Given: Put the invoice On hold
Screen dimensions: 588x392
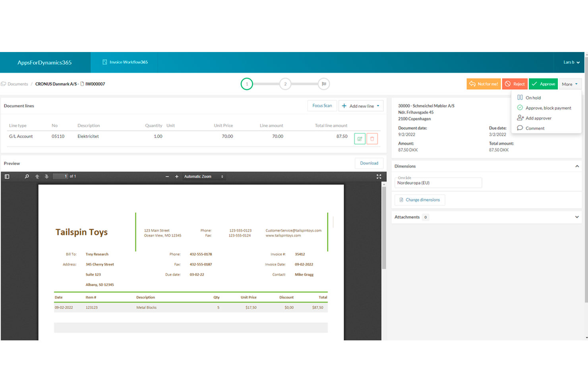Looking at the screenshot, I should 534,97.
